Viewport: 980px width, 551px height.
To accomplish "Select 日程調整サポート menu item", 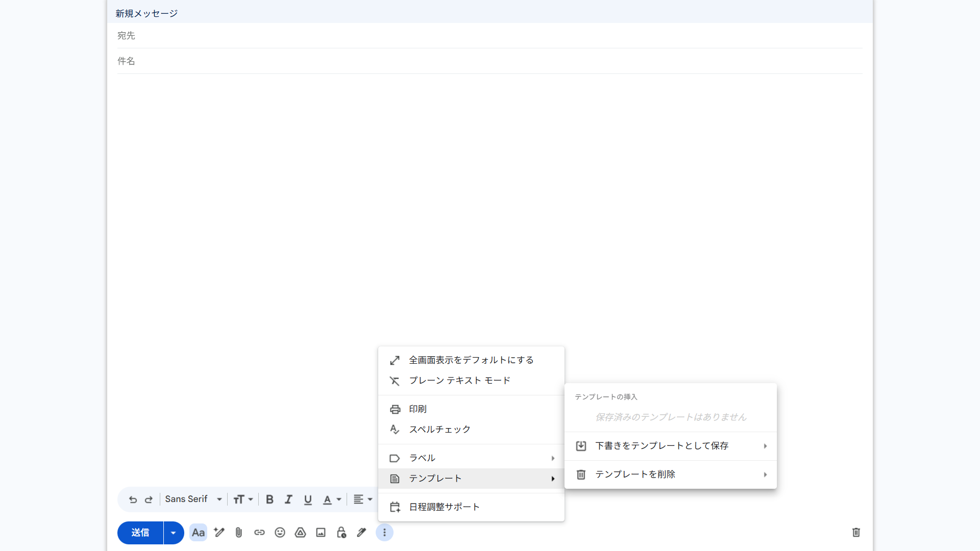I will (x=471, y=507).
